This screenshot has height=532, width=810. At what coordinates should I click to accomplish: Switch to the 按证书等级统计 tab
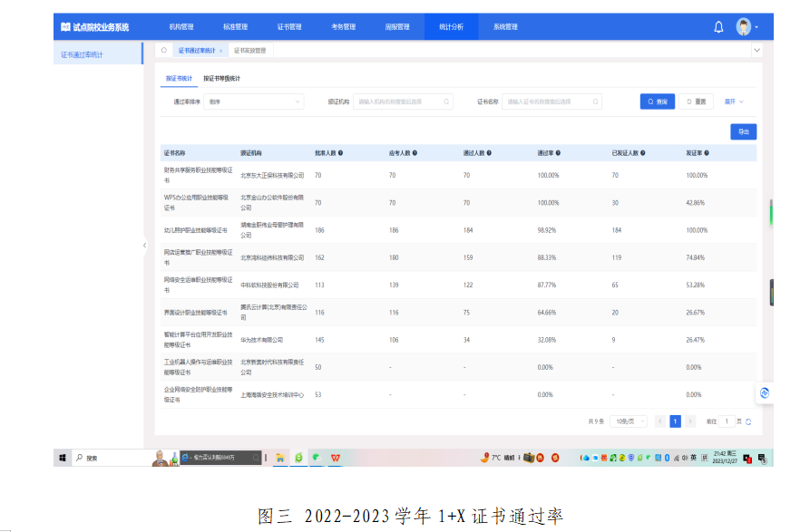point(221,79)
